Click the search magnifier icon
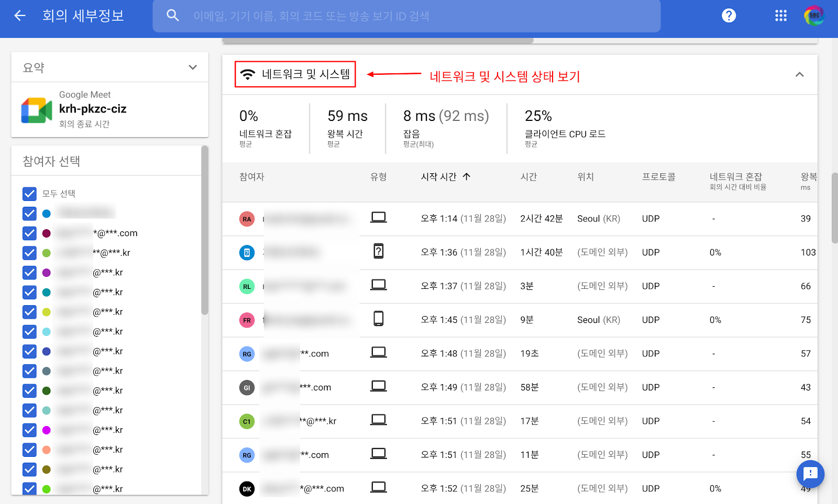 (x=173, y=16)
